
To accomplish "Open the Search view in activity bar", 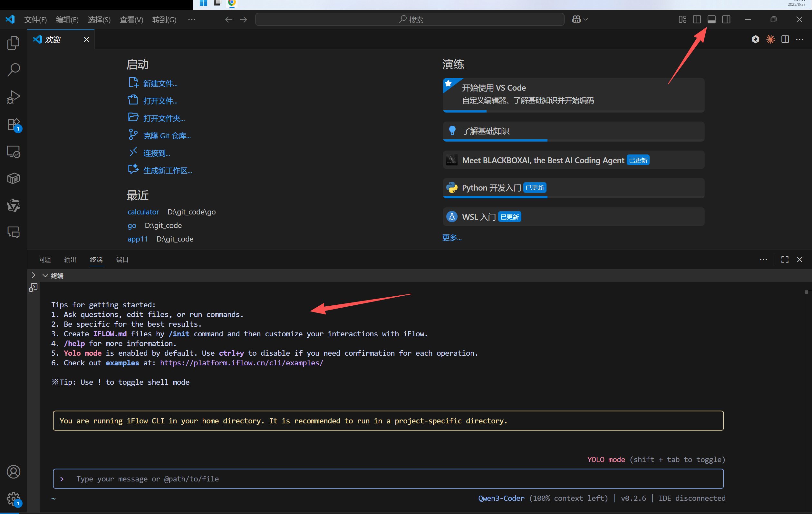I will 14,70.
